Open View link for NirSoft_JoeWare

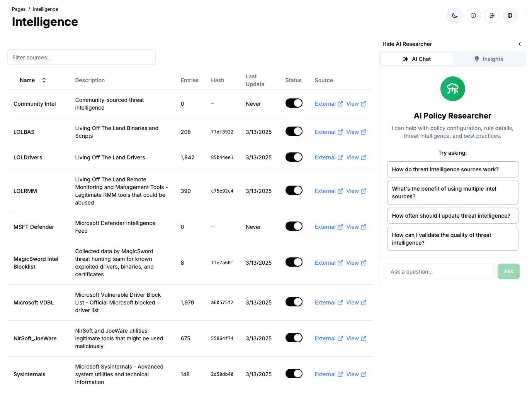coord(356,338)
